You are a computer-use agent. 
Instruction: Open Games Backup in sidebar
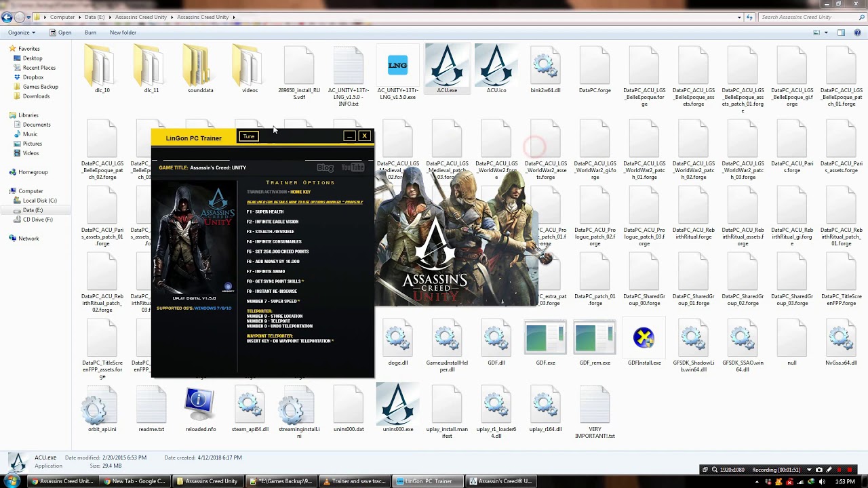40,87
